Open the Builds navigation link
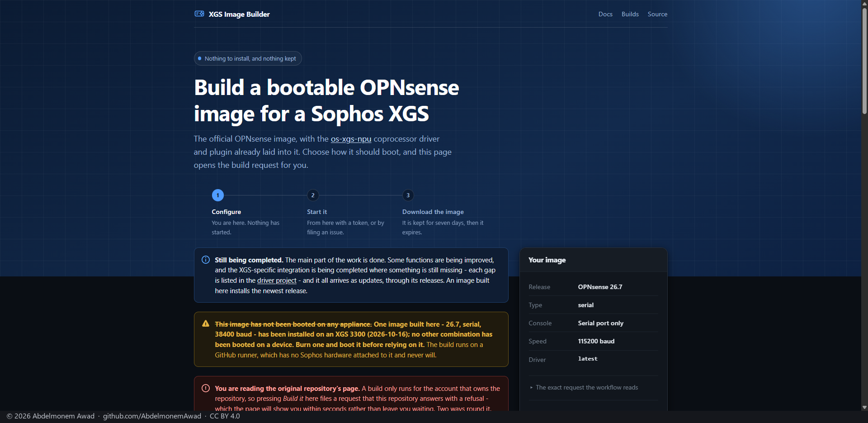Screen dimensions: 868x423 pos(630,14)
